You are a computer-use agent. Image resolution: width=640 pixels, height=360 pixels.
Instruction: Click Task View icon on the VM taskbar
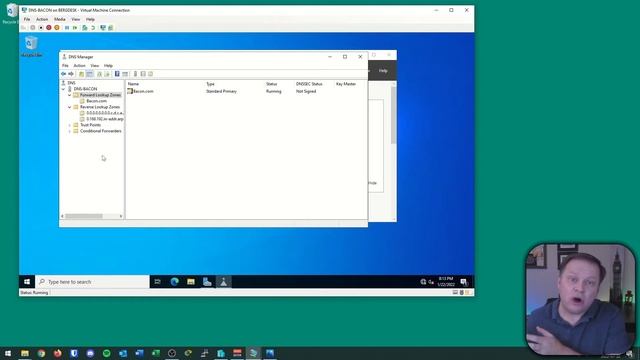(x=157, y=282)
